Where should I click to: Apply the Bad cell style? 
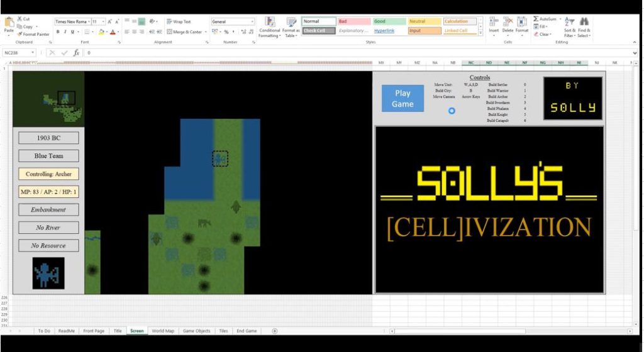354,21
